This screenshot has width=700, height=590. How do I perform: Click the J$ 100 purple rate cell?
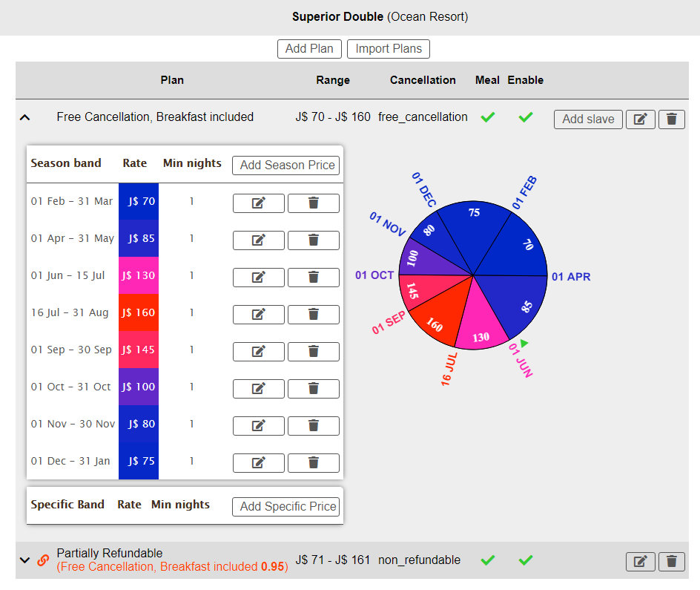[x=139, y=387]
